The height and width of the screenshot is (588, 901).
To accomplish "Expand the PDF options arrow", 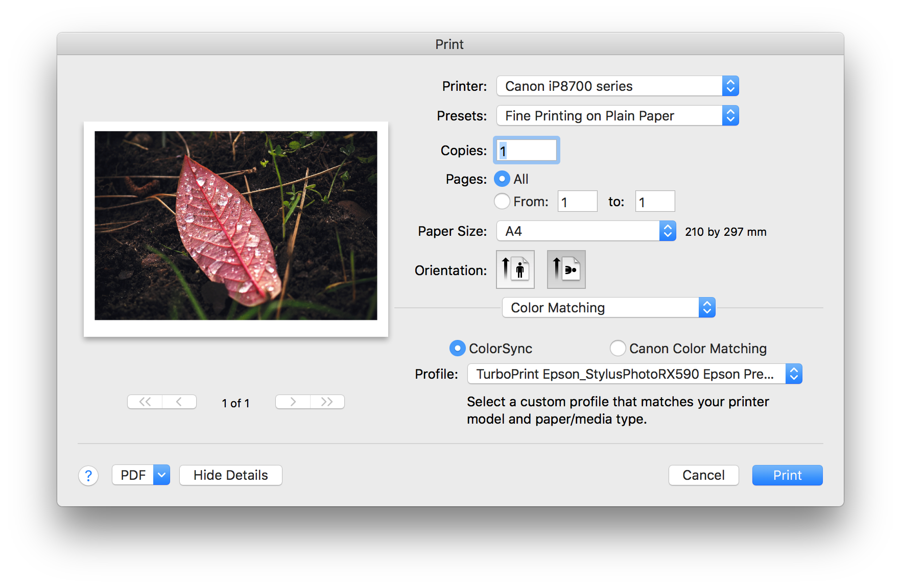I will (x=162, y=475).
